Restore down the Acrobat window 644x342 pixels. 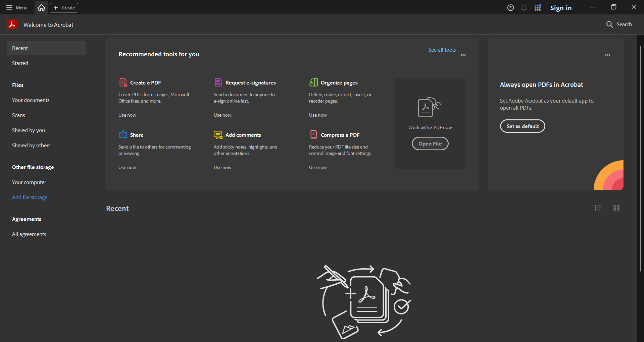(x=613, y=7)
